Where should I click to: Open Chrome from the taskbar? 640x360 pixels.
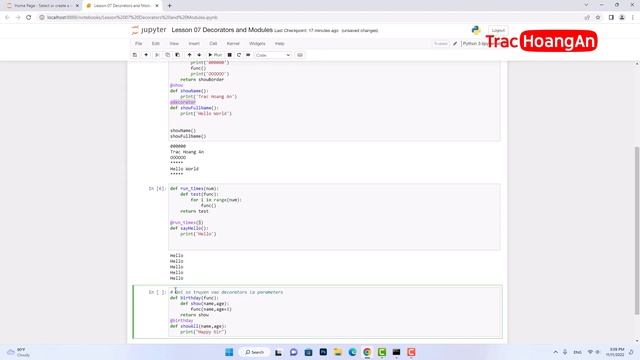click(367, 352)
